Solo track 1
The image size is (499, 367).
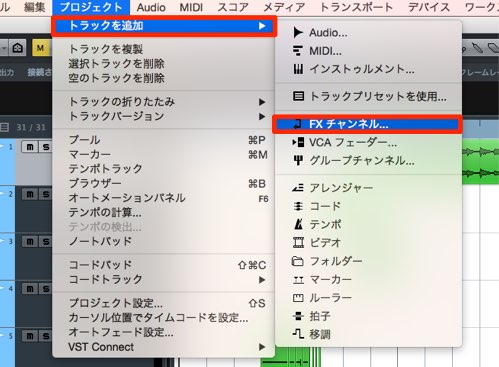click(46, 147)
